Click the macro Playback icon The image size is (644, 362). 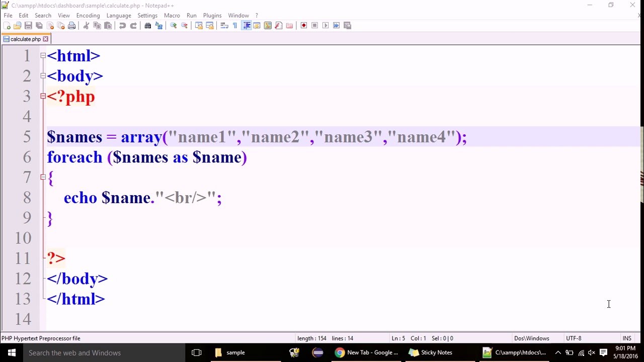coord(326,26)
